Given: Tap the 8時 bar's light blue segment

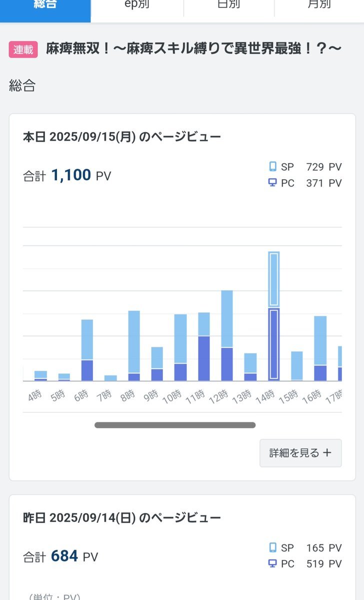Looking at the screenshot, I should (134, 341).
